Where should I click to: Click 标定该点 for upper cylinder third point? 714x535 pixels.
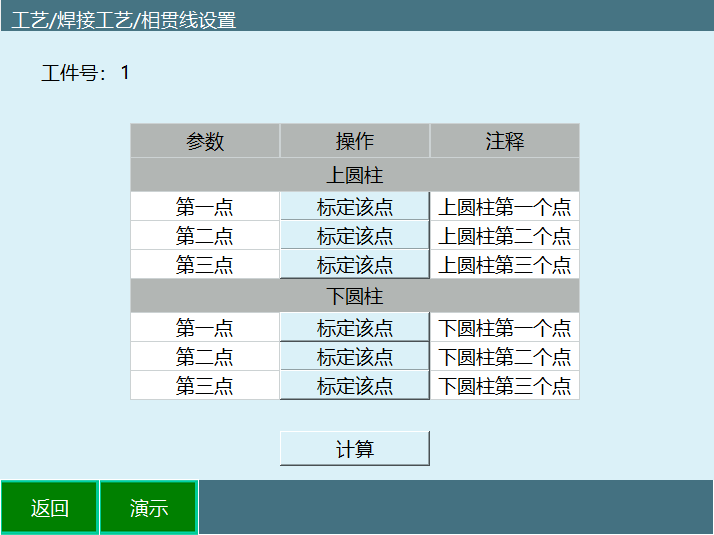[355, 265]
